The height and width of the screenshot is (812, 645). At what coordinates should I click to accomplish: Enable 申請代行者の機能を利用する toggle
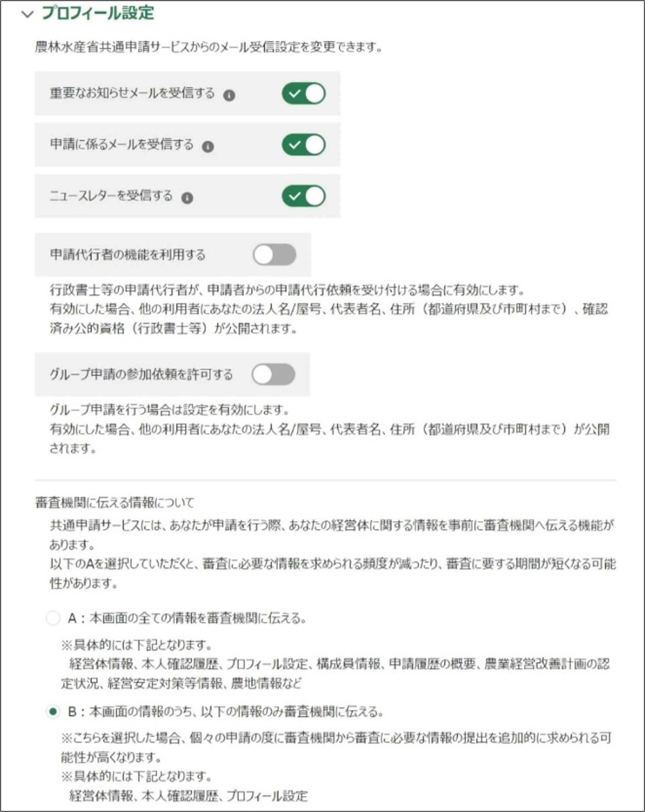(x=274, y=255)
